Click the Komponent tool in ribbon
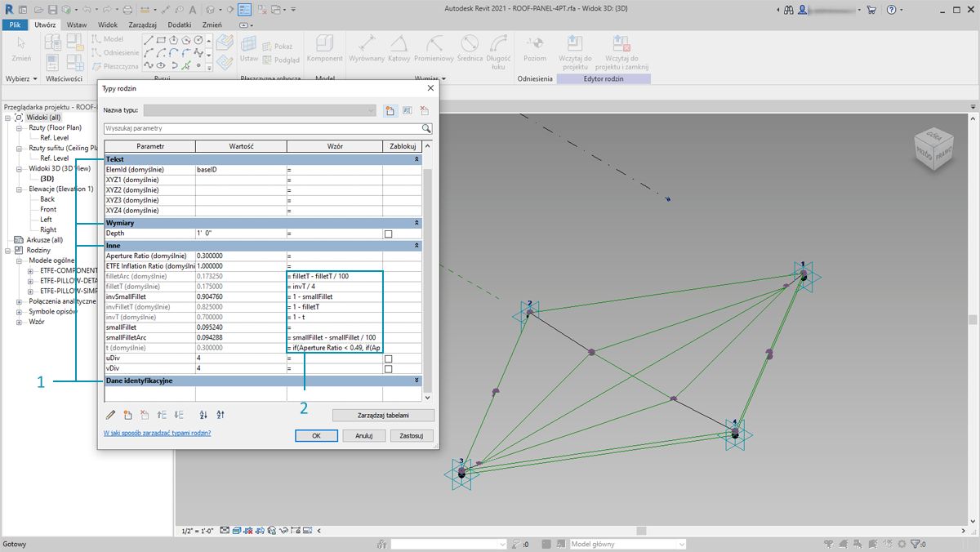Screen dimensions: 980x552 (x=325, y=47)
